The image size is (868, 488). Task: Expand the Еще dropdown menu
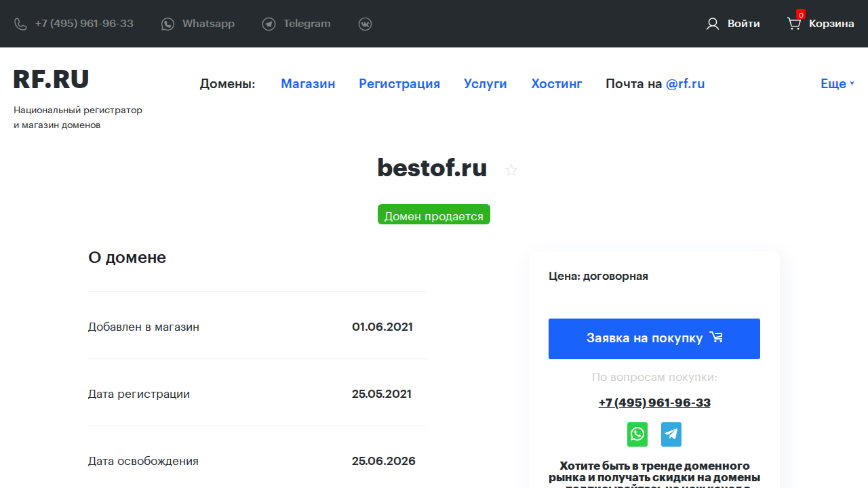click(x=837, y=83)
